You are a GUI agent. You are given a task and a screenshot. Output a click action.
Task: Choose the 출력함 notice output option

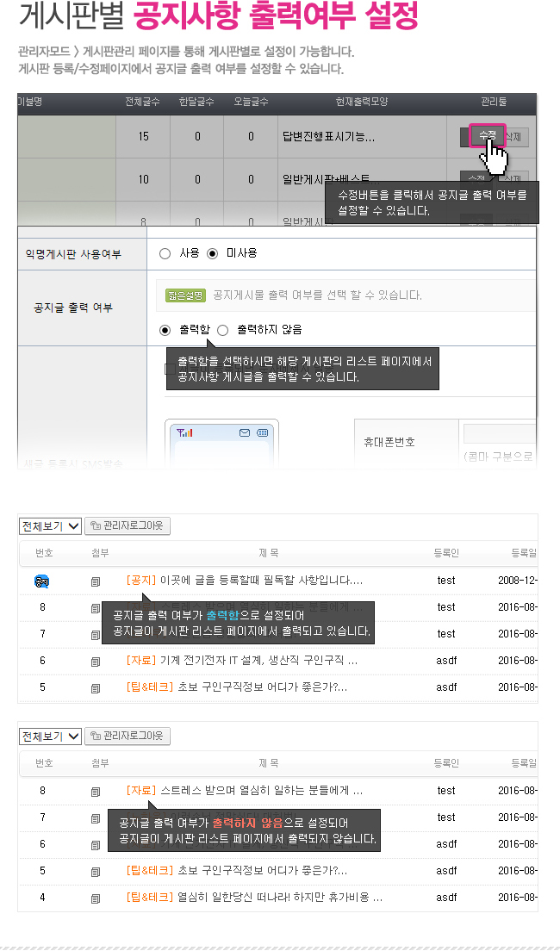click(x=165, y=330)
